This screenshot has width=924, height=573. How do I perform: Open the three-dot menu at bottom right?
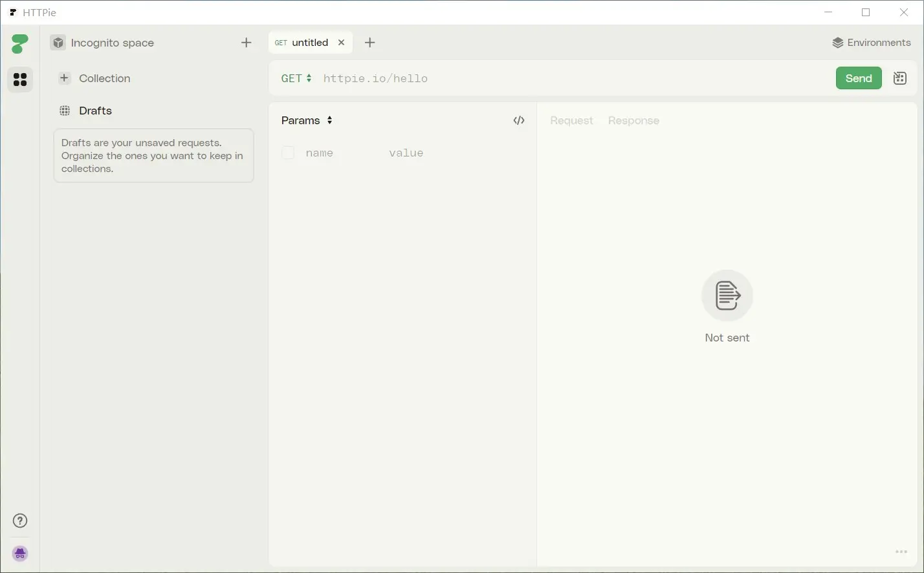click(901, 552)
